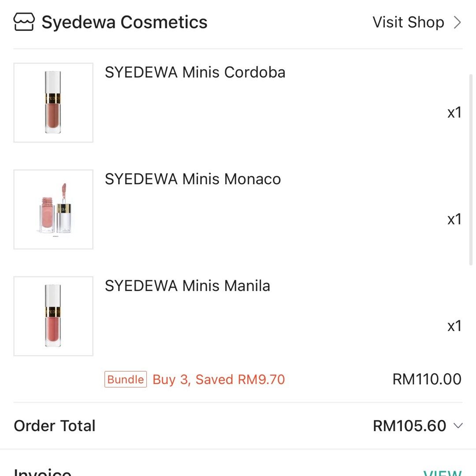Click the Buy 3, Saved RM9.70 promotion
The width and height of the screenshot is (476, 476).
tap(219, 379)
